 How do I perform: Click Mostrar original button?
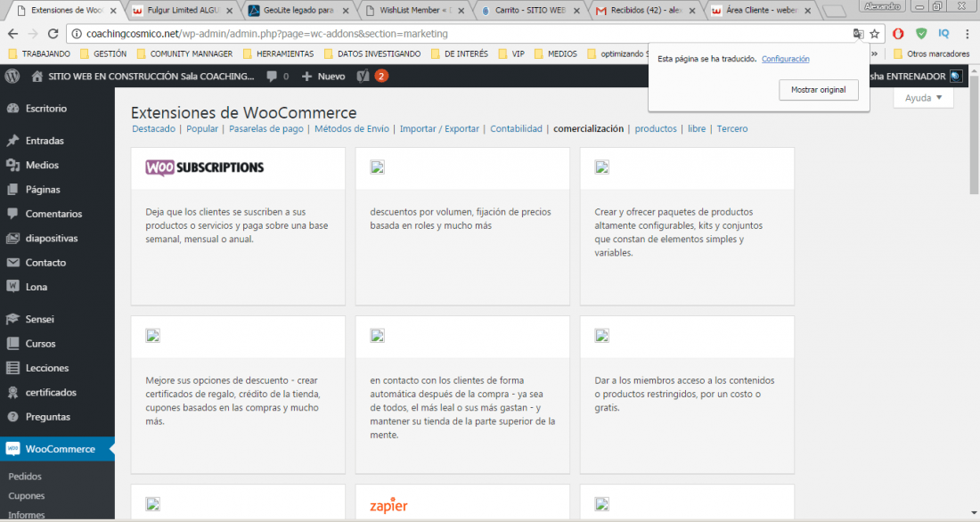[x=818, y=90]
